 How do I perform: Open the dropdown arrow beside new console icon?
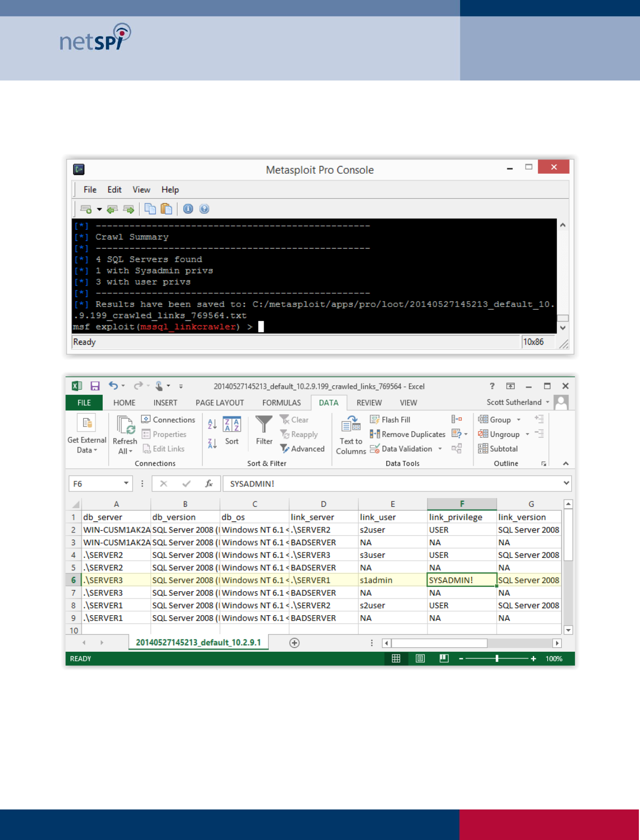99,209
